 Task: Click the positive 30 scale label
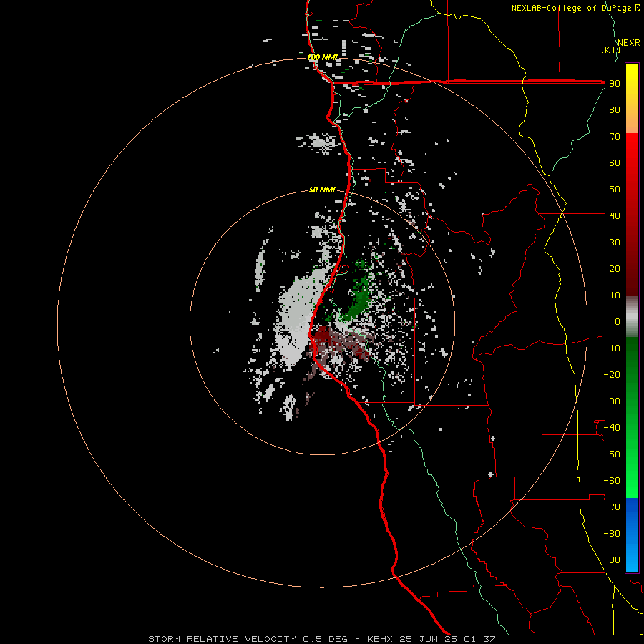click(x=615, y=243)
